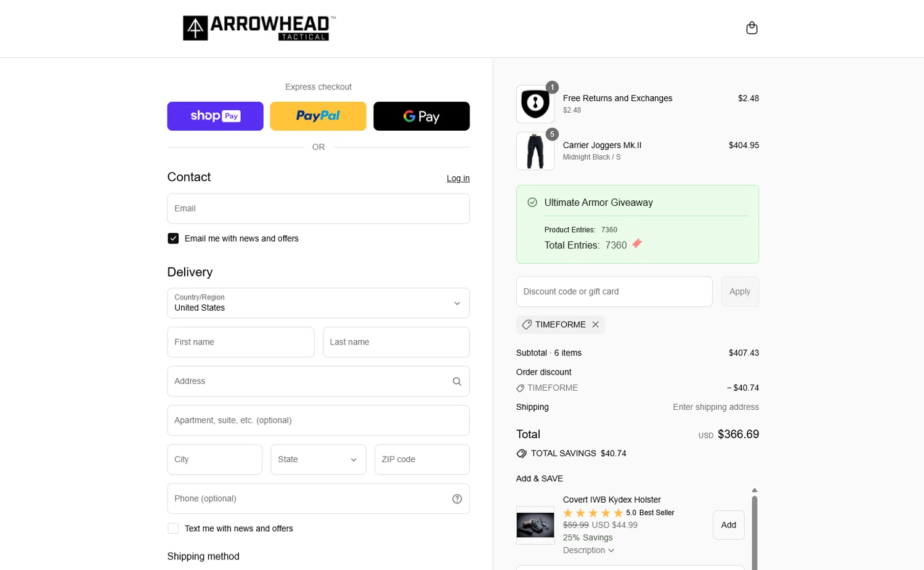924x570 pixels.
Task: Click the 'Shipping method' heading
Action: pos(203,556)
